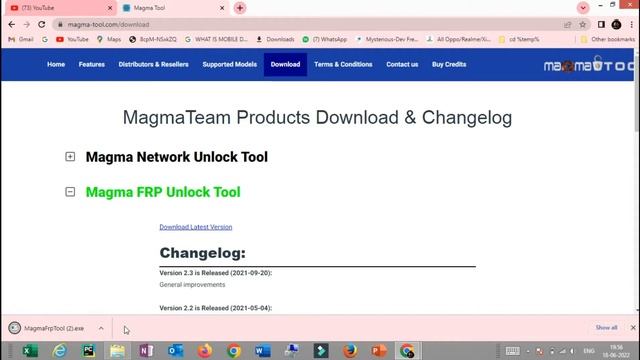The height and width of the screenshot is (360, 640).
Task: Open the Buy Credits page
Action: point(449,64)
